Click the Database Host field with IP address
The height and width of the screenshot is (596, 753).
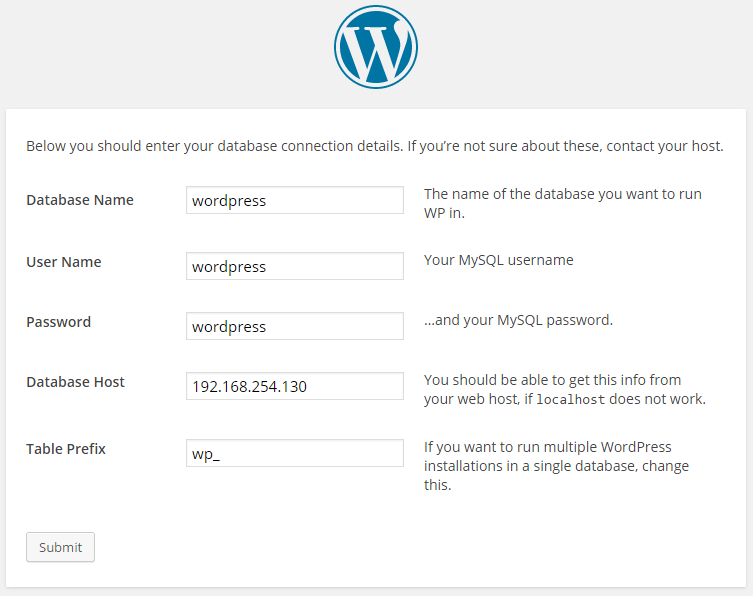(x=295, y=386)
